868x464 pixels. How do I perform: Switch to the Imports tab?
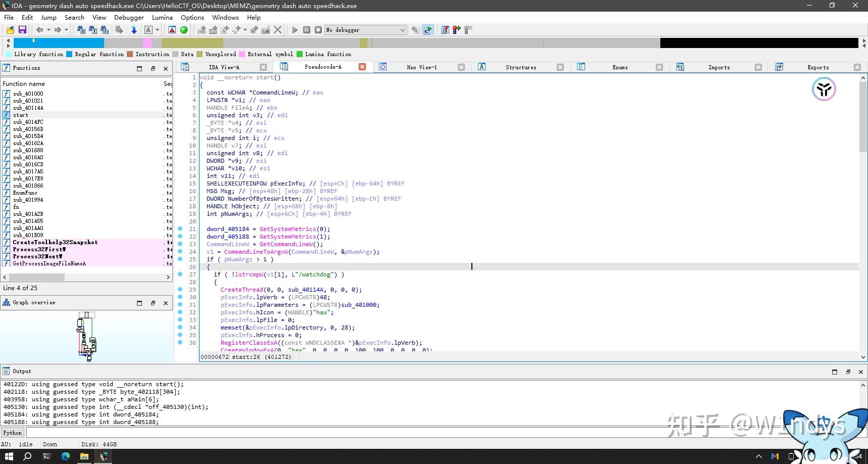point(718,67)
